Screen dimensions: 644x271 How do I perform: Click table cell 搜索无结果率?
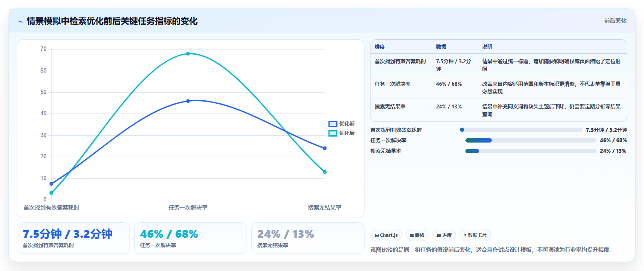coord(390,107)
